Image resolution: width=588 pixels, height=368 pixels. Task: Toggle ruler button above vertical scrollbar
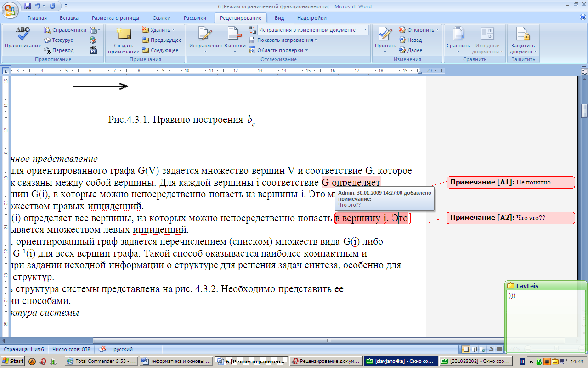point(584,71)
